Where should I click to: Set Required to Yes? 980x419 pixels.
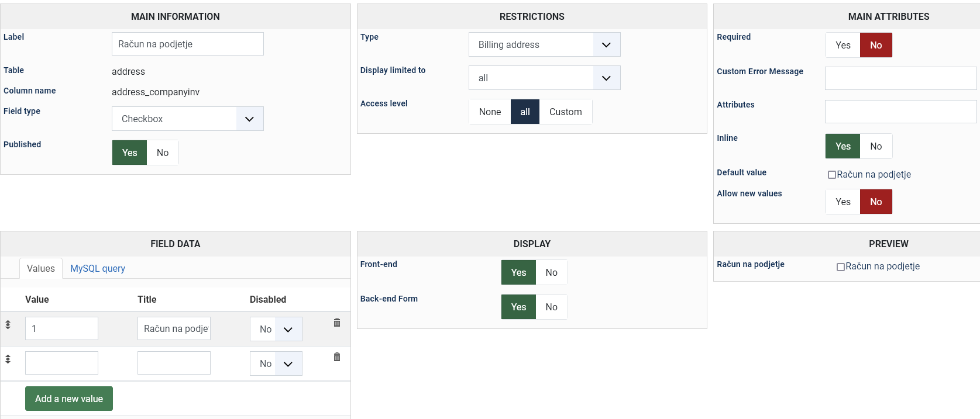click(x=843, y=45)
